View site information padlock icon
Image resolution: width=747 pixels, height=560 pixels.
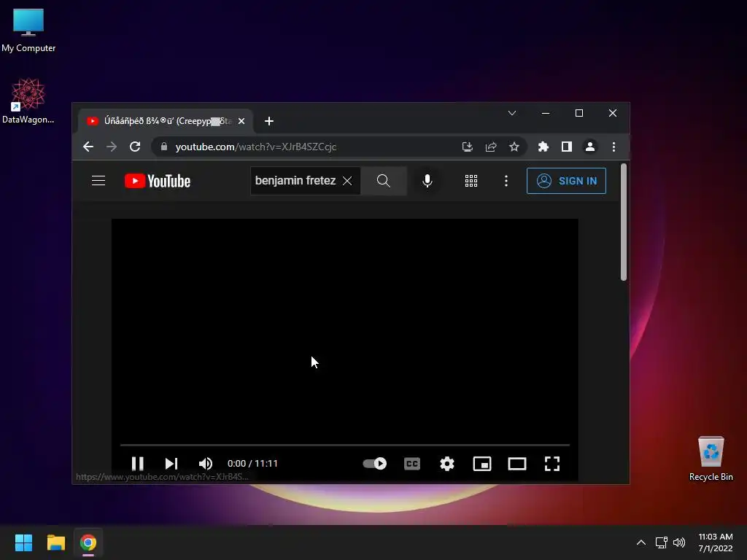point(164,147)
